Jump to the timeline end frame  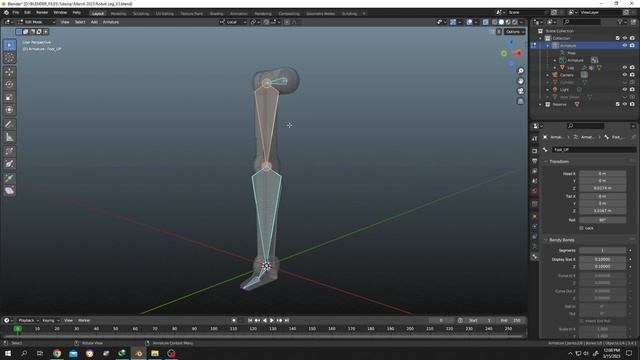pos(287,320)
